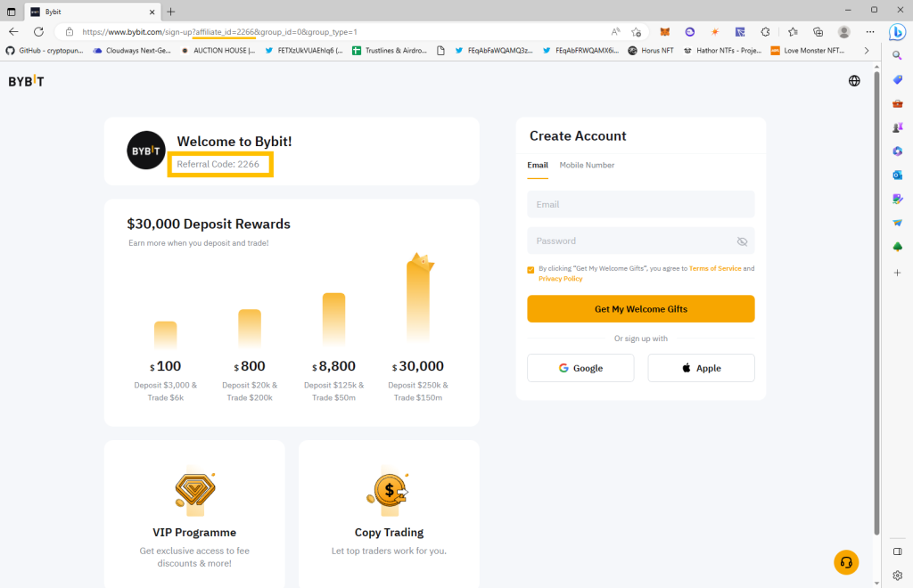Switch to the Mobile Number tab
The width and height of the screenshot is (913, 588).
[x=587, y=165]
